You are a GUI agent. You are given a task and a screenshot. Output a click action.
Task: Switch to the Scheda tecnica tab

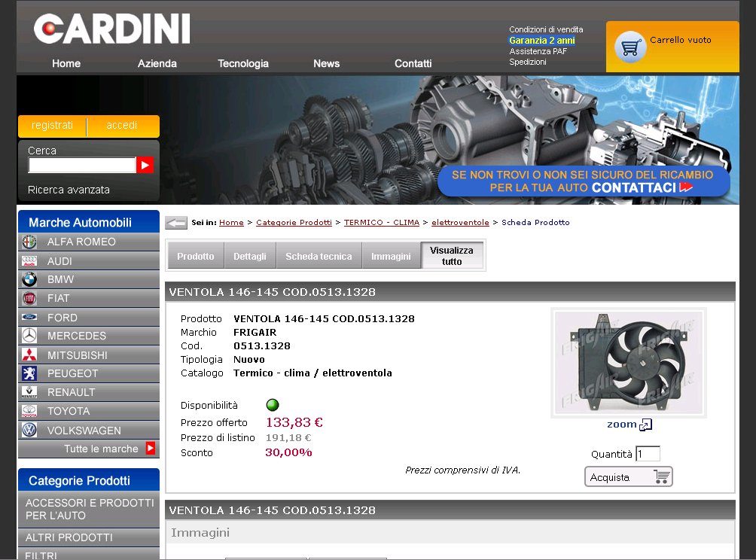tap(319, 256)
